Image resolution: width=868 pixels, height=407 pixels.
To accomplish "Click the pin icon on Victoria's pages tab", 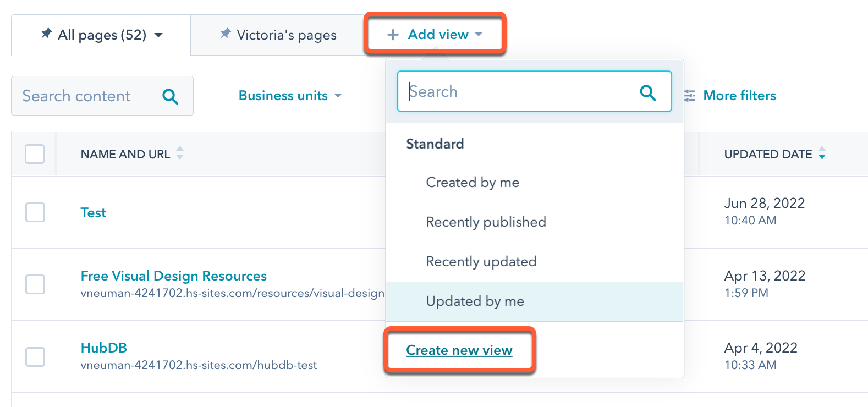I will pyautogui.click(x=225, y=34).
